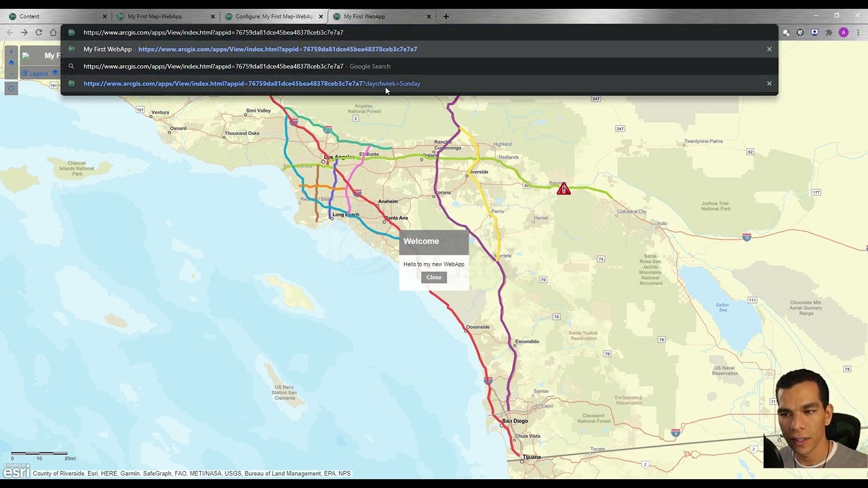Click the Twentynine Palms label
This screenshot has width=868, height=488.
point(704,141)
